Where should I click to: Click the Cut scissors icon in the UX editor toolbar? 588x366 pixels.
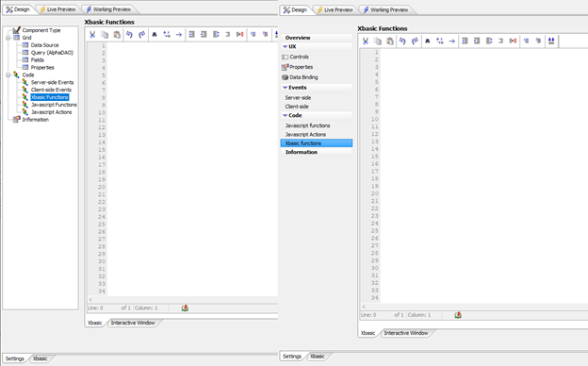[x=366, y=41]
